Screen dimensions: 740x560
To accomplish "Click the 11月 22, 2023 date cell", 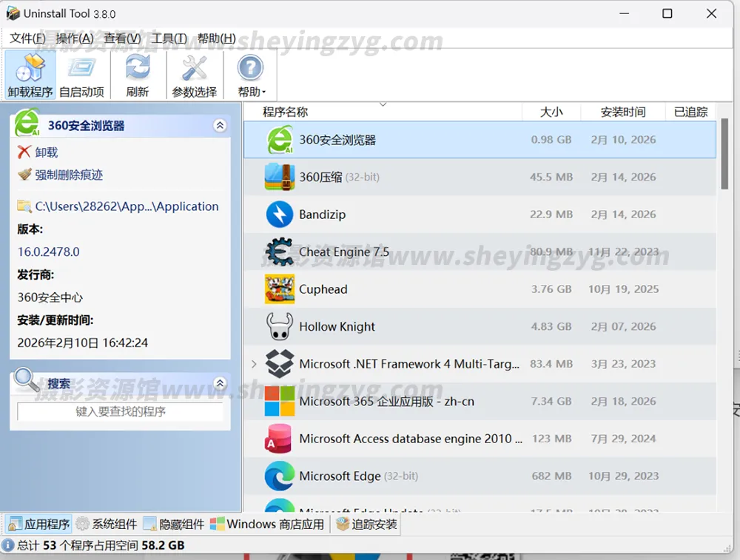I will (x=623, y=252).
